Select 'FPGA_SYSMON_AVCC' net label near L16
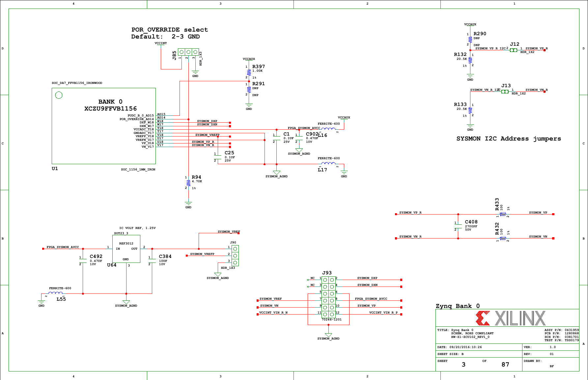 [x=304, y=128]
